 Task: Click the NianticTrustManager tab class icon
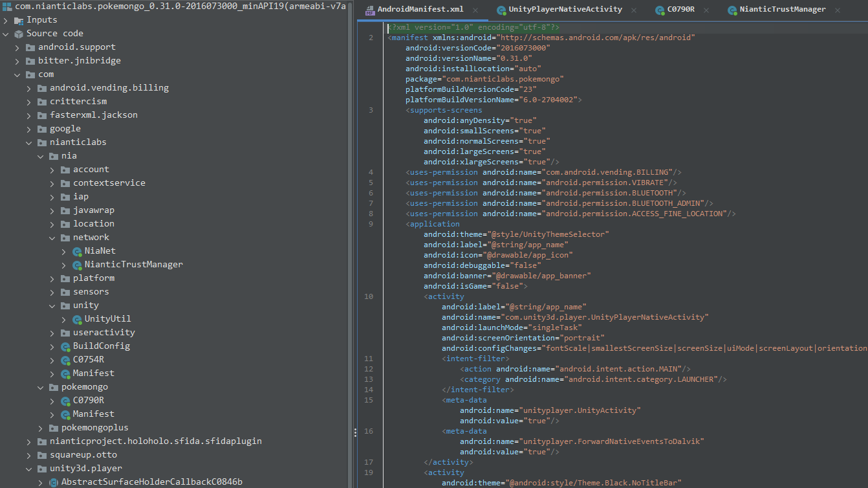click(x=732, y=10)
